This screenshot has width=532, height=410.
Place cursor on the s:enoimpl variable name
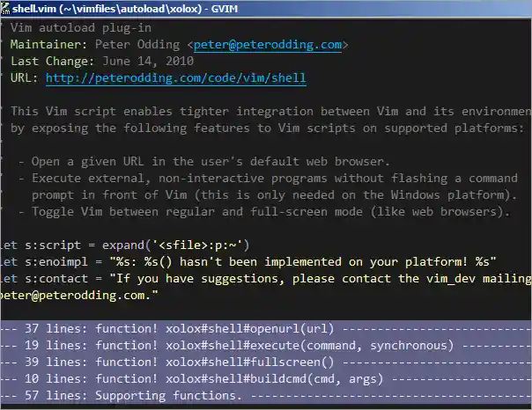pos(56,261)
